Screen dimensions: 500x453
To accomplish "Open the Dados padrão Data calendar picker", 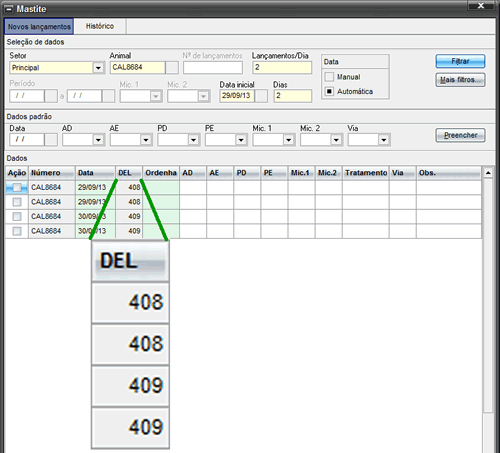I will [51, 140].
